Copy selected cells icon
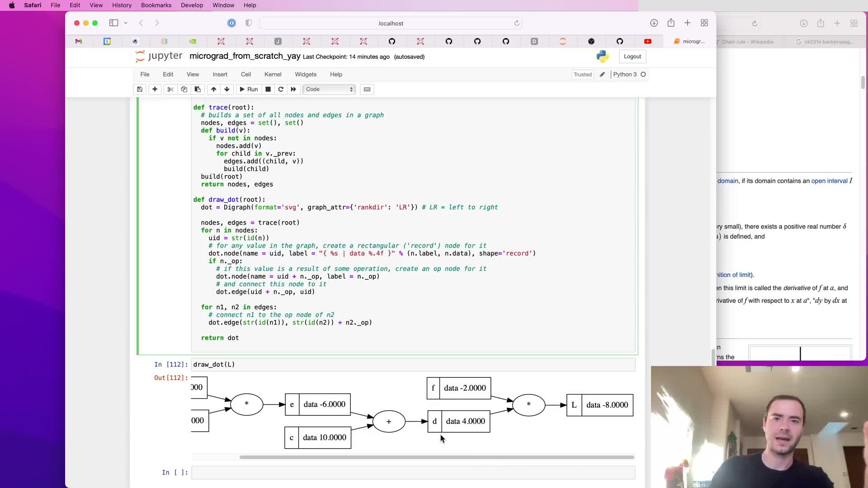This screenshot has width=868, height=488. point(184,89)
